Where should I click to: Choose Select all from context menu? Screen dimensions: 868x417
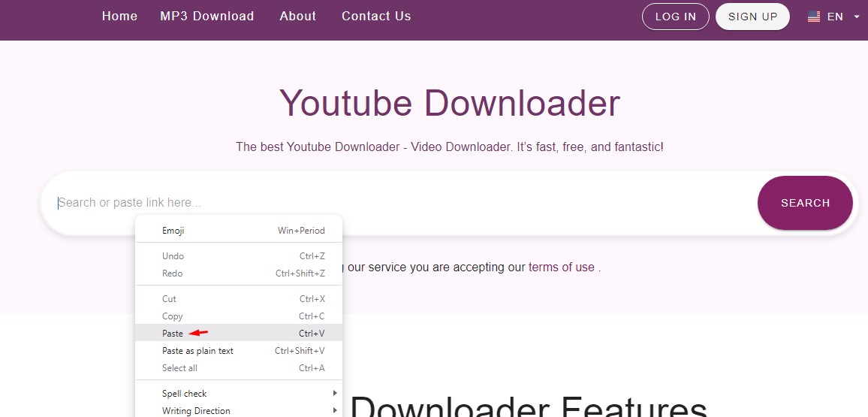[x=179, y=368]
